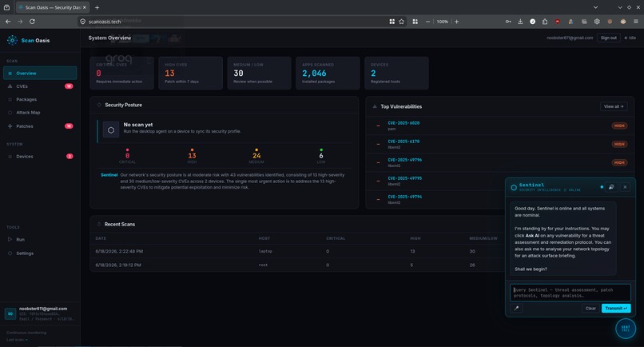
Task: Zoom in with the plus button
Action: tap(456, 22)
